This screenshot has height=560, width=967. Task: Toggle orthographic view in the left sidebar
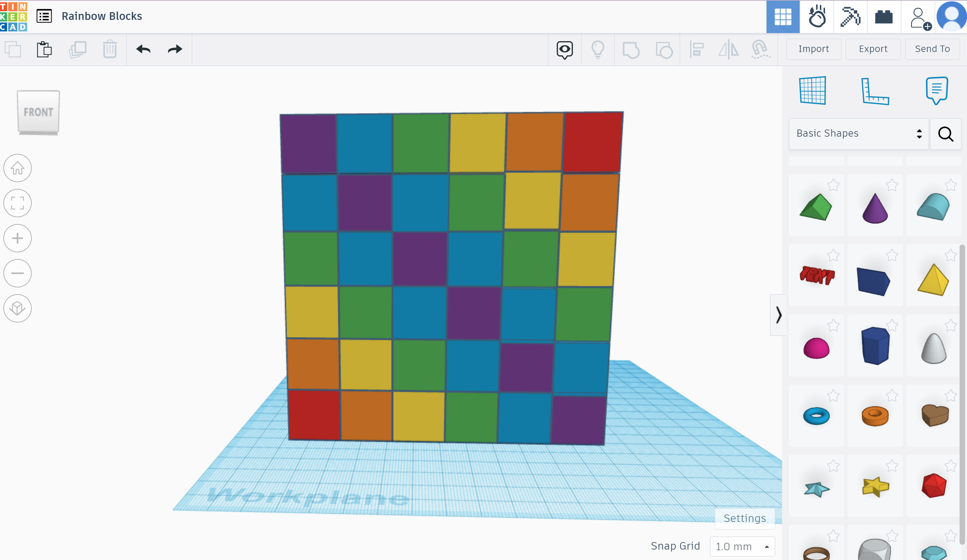17,308
